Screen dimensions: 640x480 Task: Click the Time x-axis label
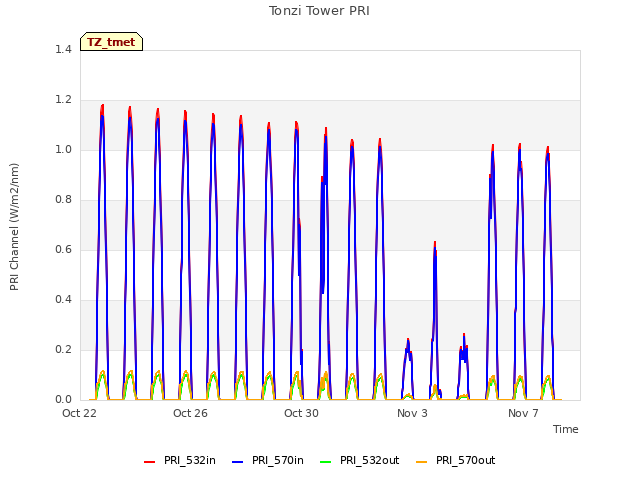tap(566, 429)
